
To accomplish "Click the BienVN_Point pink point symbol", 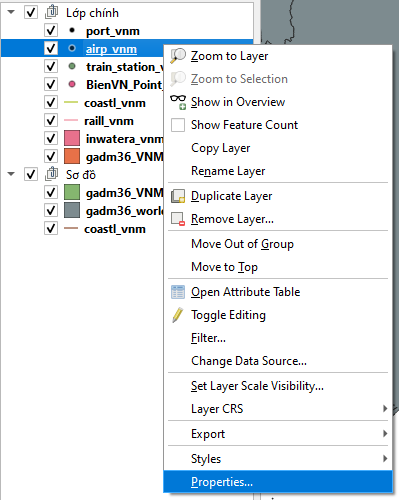I will (x=72, y=84).
